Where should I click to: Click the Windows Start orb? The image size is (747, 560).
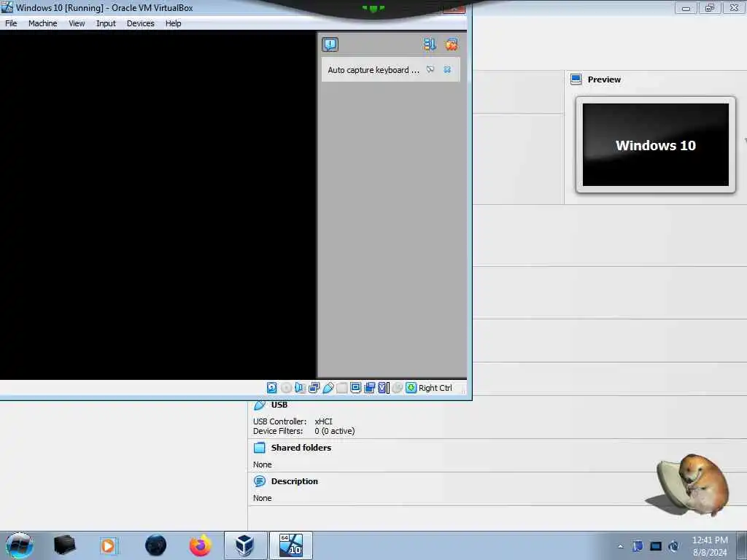point(20,545)
